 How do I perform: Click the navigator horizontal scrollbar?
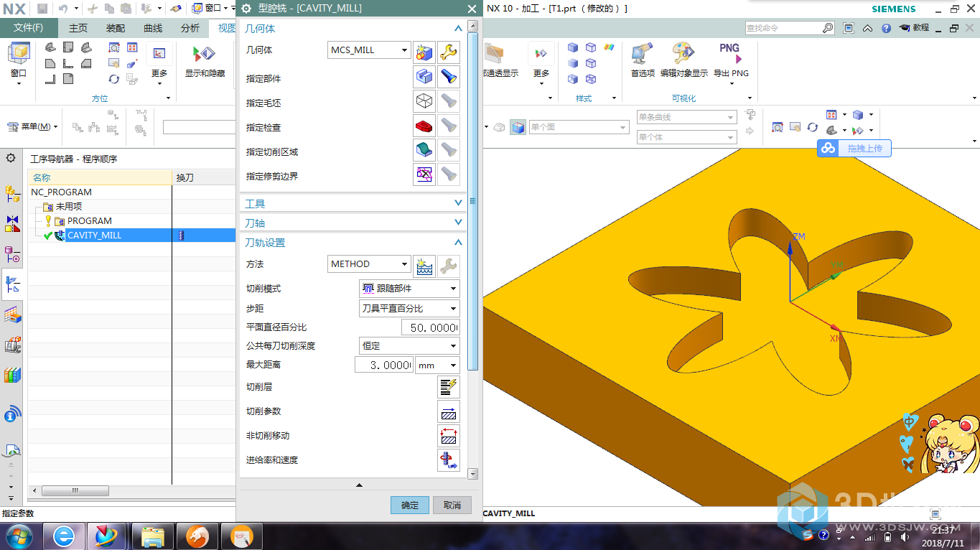(x=75, y=491)
